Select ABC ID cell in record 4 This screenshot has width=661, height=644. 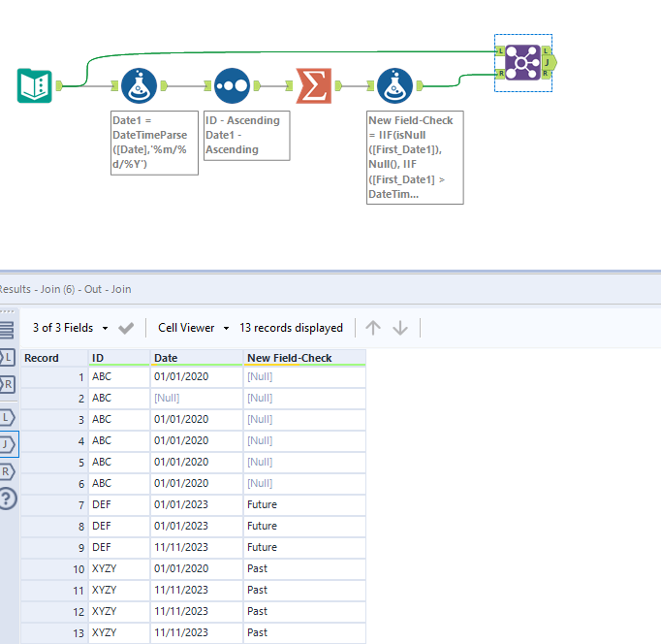(x=119, y=440)
